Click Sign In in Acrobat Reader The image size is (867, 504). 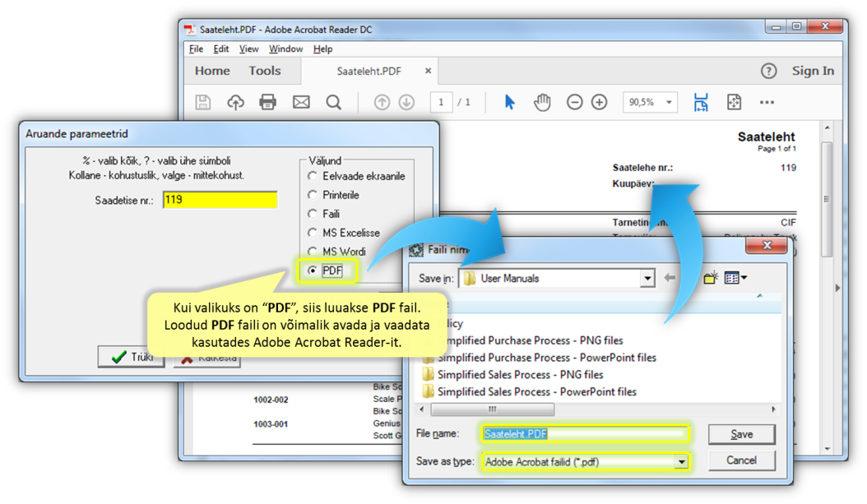pos(813,71)
